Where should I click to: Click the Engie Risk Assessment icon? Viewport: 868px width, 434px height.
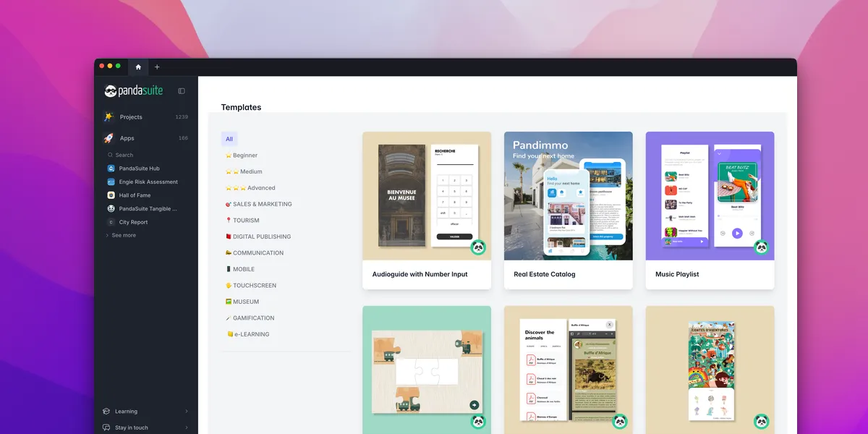coord(111,182)
